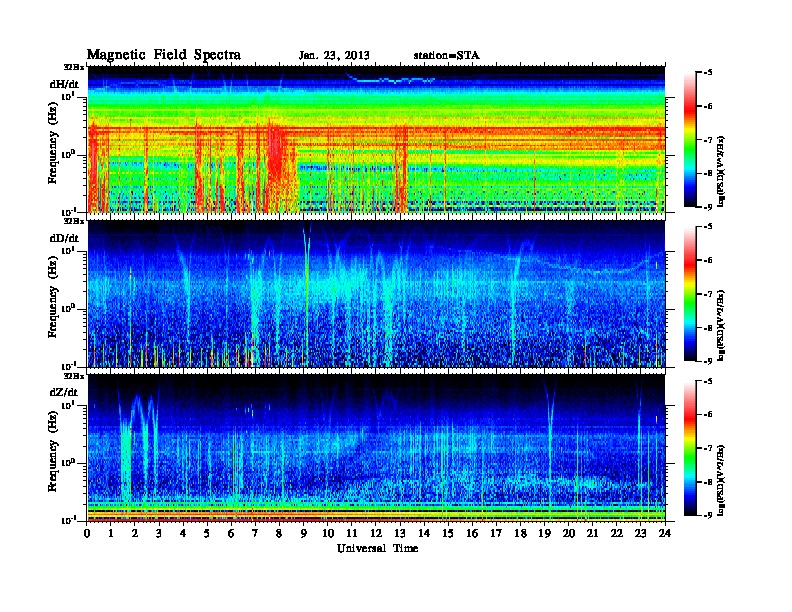Click the "-6" tick on dZ/dt color bar

click(x=708, y=415)
